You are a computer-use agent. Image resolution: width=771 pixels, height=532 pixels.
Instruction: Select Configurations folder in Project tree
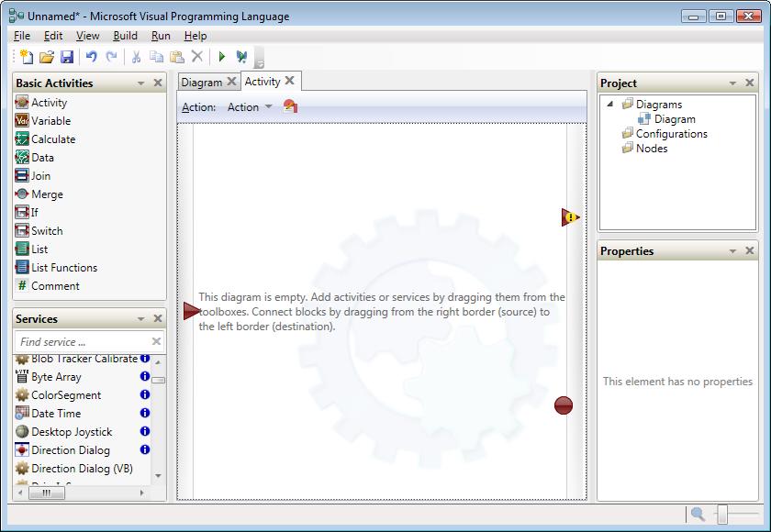click(x=665, y=134)
